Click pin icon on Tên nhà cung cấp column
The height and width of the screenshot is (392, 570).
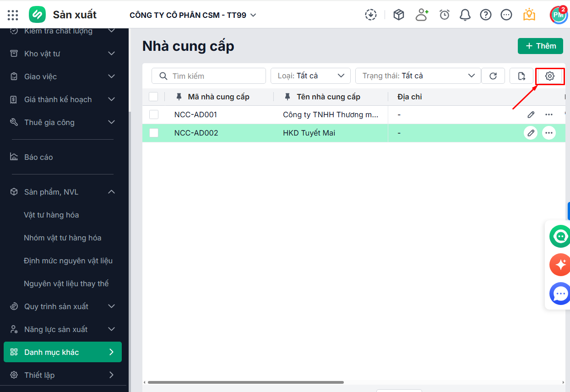(x=288, y=97)
